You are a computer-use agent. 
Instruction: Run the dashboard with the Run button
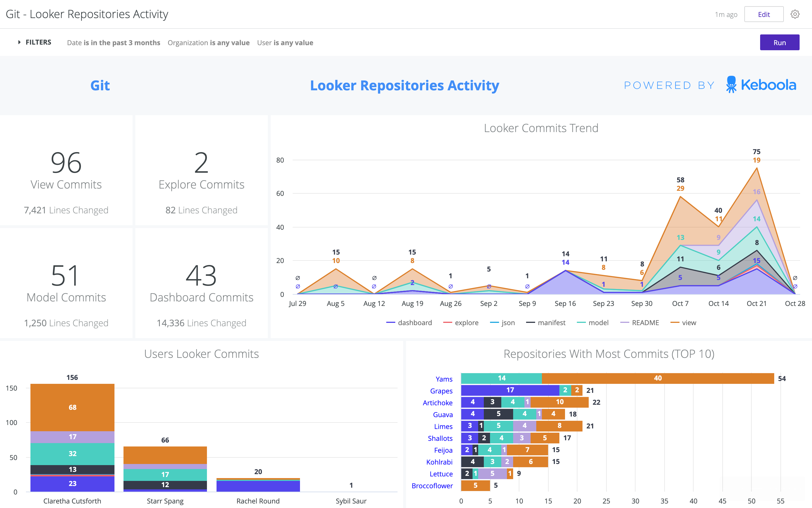tap(780, 42)
